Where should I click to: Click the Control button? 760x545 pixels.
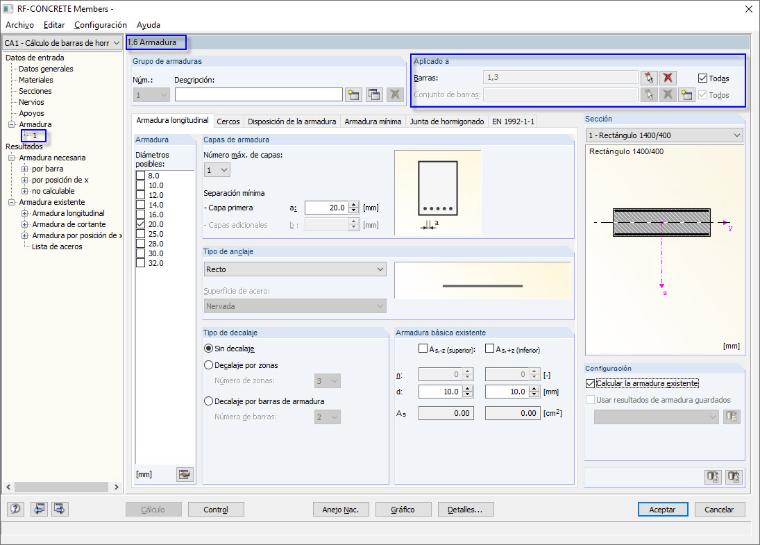pyautogui.click(x=216, y=510)
